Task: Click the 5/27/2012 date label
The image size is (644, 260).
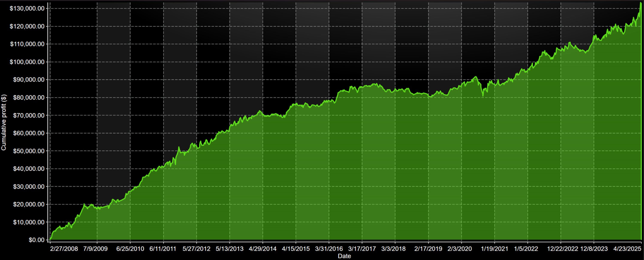Action: 196,249
